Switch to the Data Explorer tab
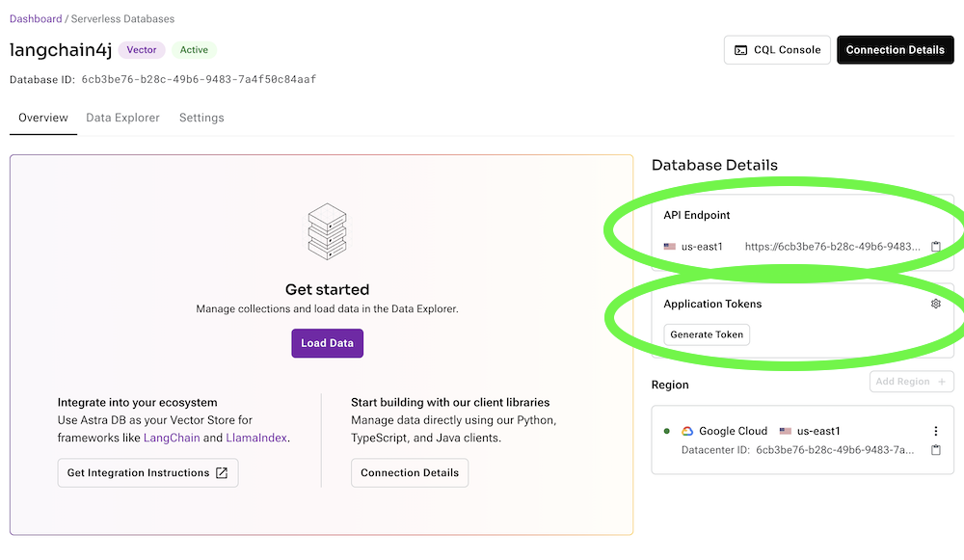 pos(122,118)
